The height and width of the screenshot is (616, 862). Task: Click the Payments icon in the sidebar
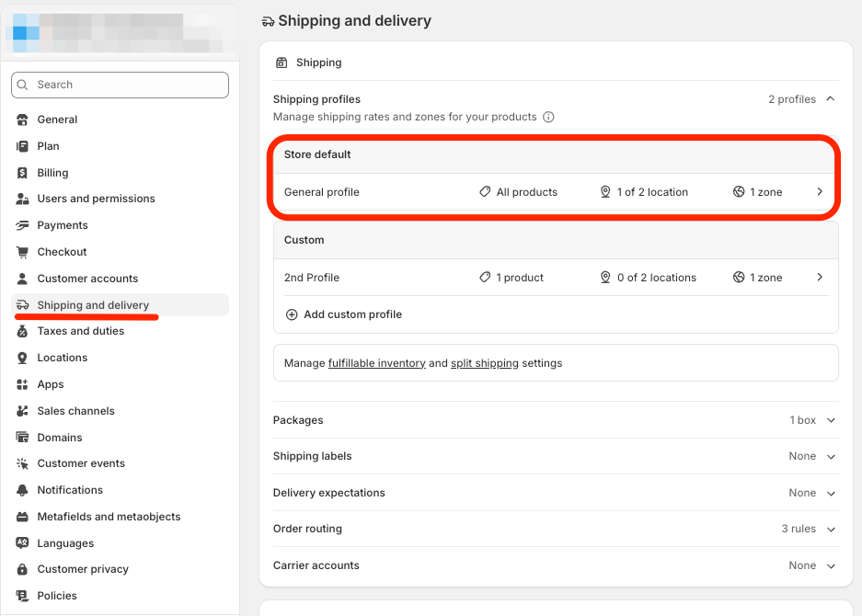pos(22,225)
